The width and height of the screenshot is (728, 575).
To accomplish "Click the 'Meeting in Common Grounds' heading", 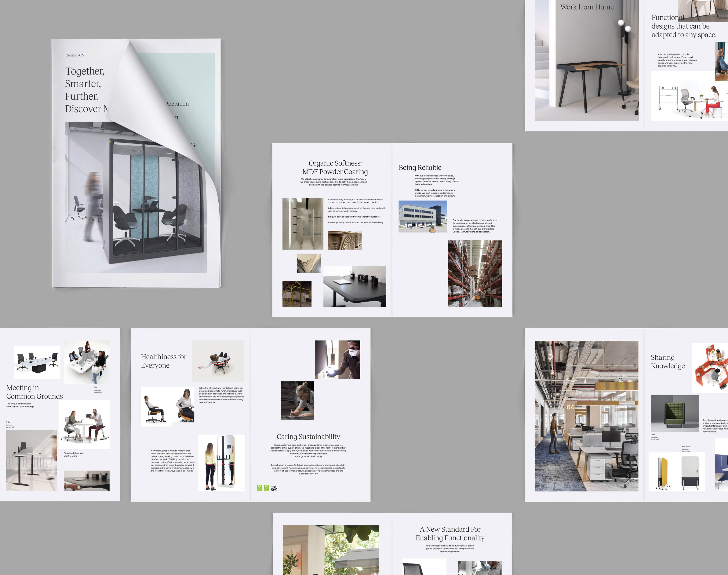I will tap(34, 392).
